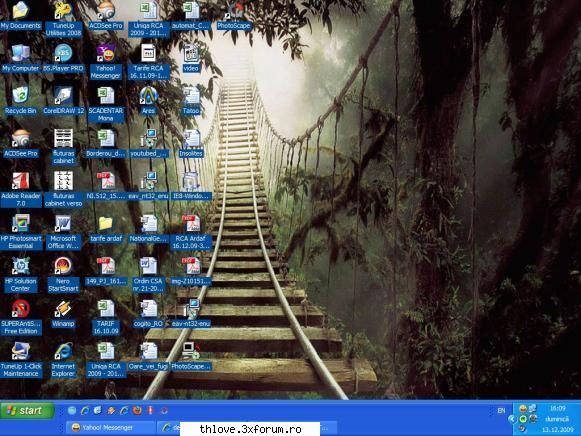This screenshot has width=581, height=436.
Task: Open RCA Ardaf 16.12.09 PDF
Action: pos(191,231)
